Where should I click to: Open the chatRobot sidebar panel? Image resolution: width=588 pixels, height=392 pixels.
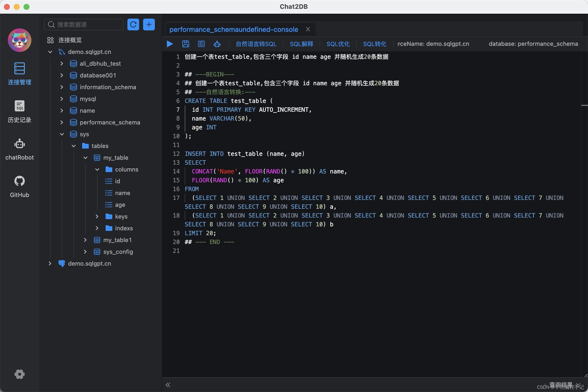(20, 149)
